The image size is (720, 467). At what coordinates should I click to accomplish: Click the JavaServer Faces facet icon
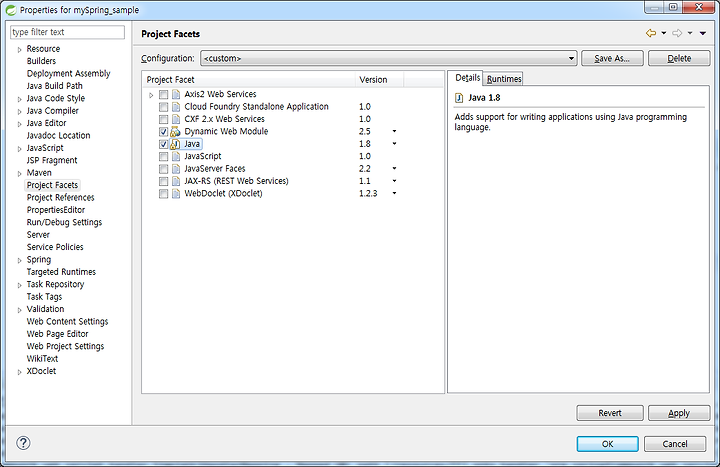[176, 169]
